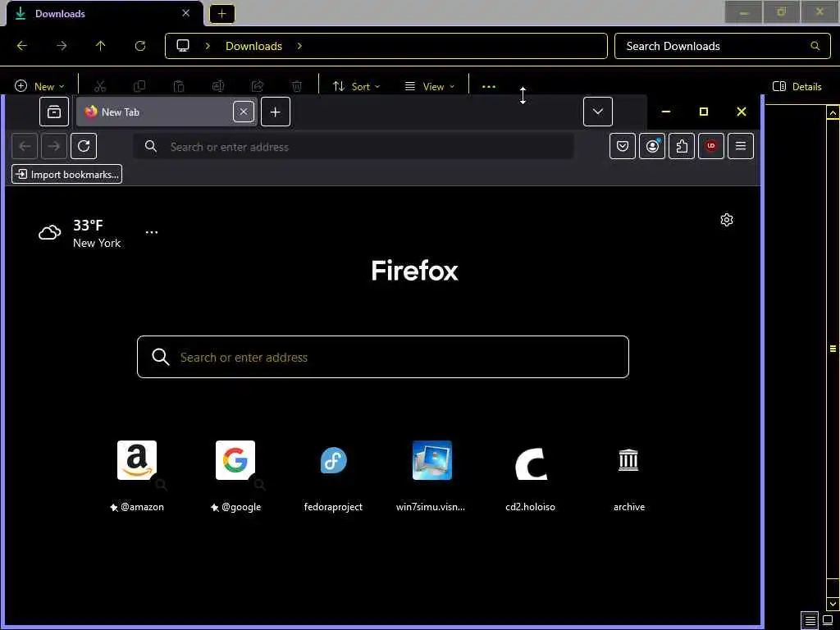Click the Share icon in Explorer toolbar
This screenshot has height=630, width=840.
(x=258, y=86)
